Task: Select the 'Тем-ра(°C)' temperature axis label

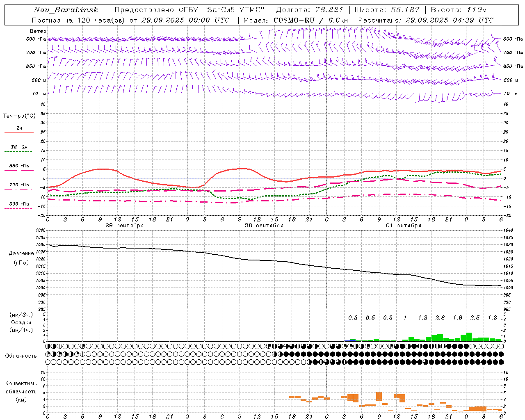Action: (19, 116)
